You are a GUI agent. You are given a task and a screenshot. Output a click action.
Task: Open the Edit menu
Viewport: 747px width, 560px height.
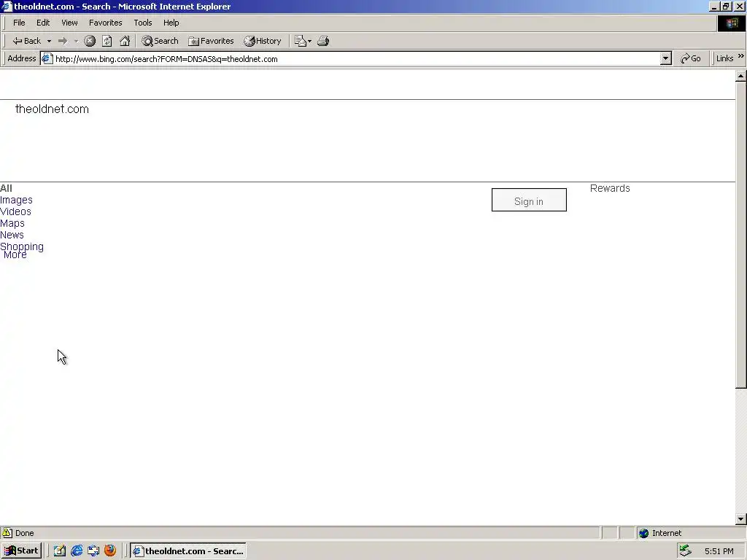tap(43, 23)
